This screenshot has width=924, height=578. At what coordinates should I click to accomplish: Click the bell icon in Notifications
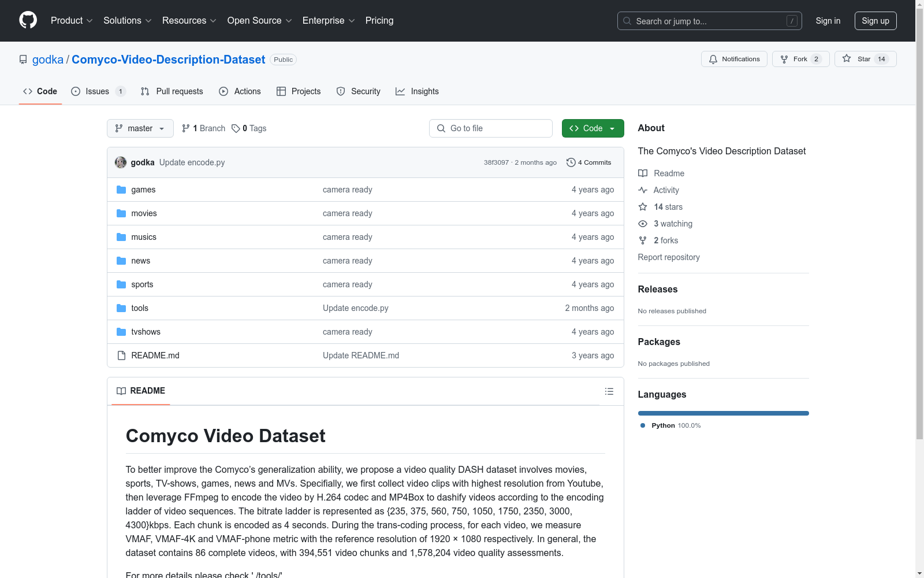(x=713, y=59)
